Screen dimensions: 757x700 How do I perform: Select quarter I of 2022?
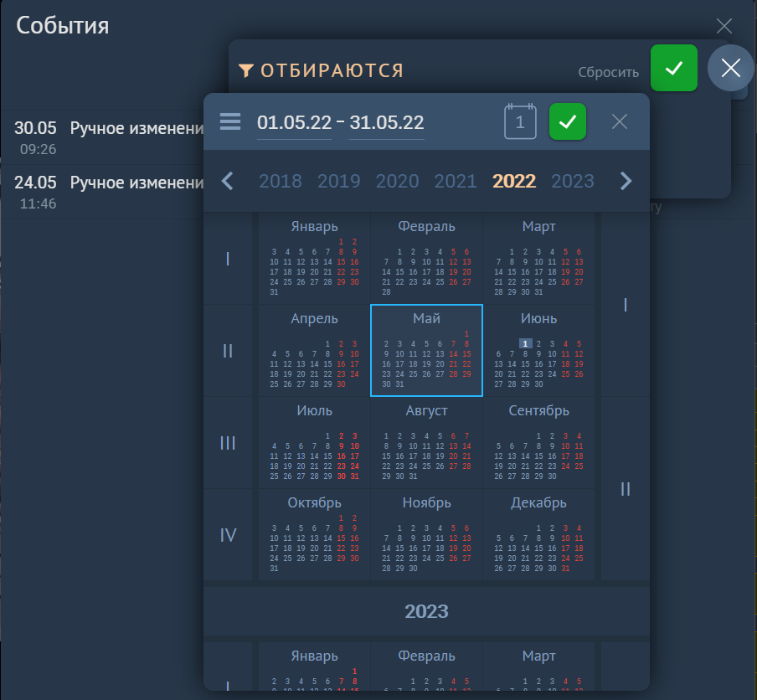pyautogui.click(x=228, y=259)
